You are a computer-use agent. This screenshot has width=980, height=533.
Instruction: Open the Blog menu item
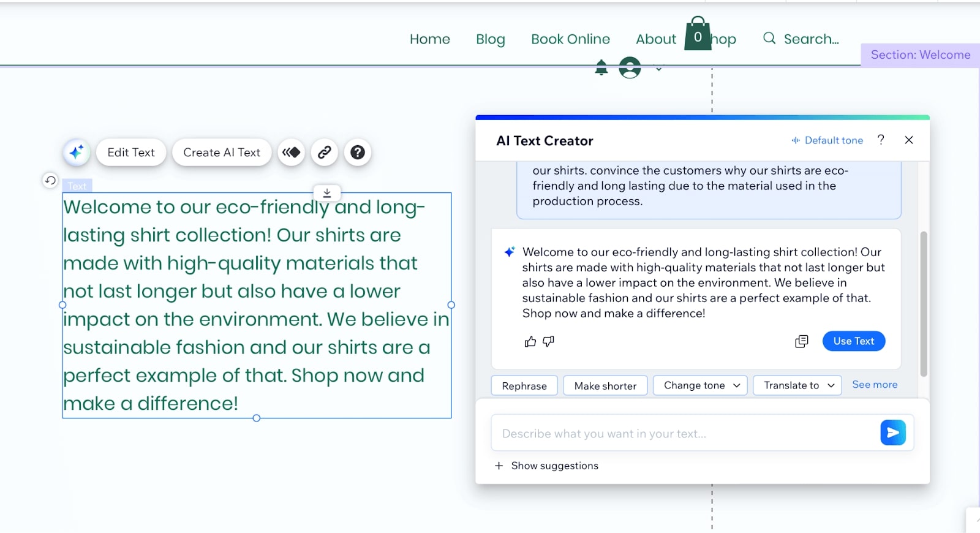tap(491, 39)
